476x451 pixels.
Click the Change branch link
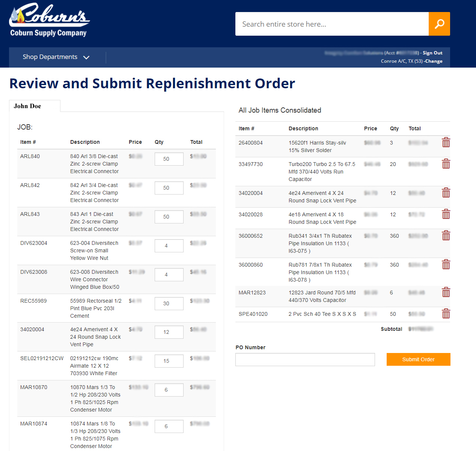click(x=434, y=61)
